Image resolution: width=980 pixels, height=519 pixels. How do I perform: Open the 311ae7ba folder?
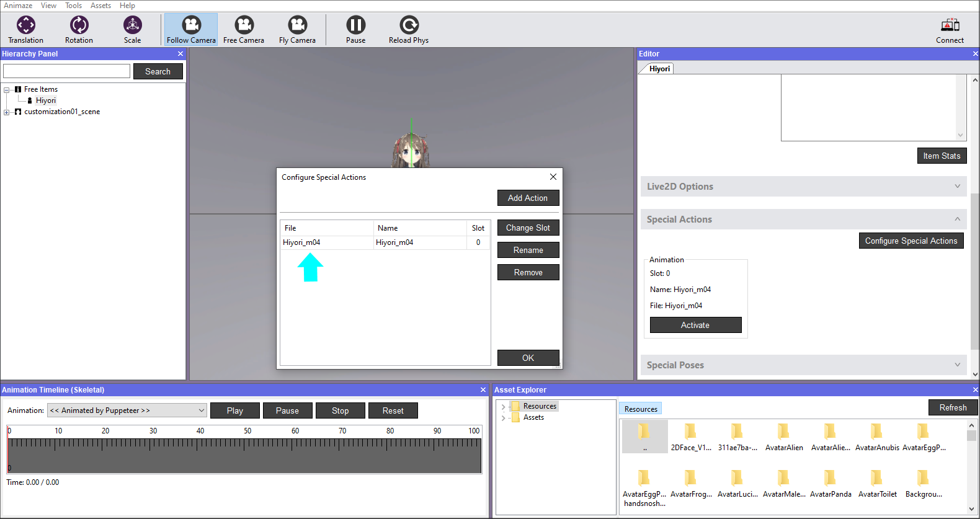point(737,437)
